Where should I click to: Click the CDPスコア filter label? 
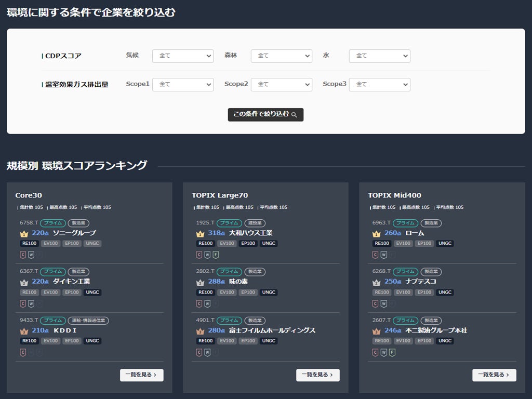(63, 56)
